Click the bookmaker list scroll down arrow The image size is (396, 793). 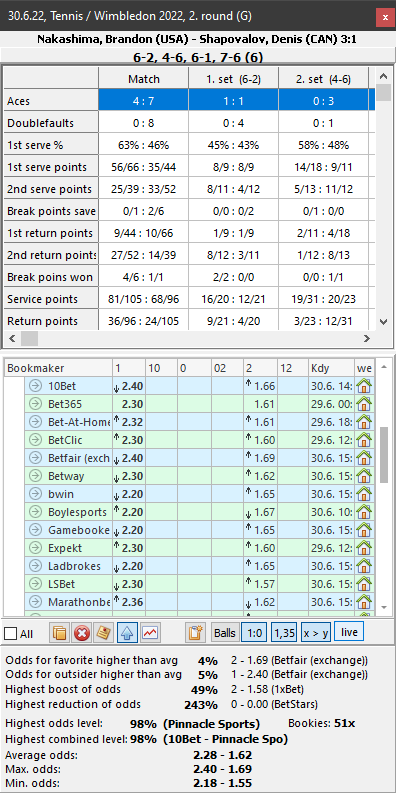coord(384,606)
